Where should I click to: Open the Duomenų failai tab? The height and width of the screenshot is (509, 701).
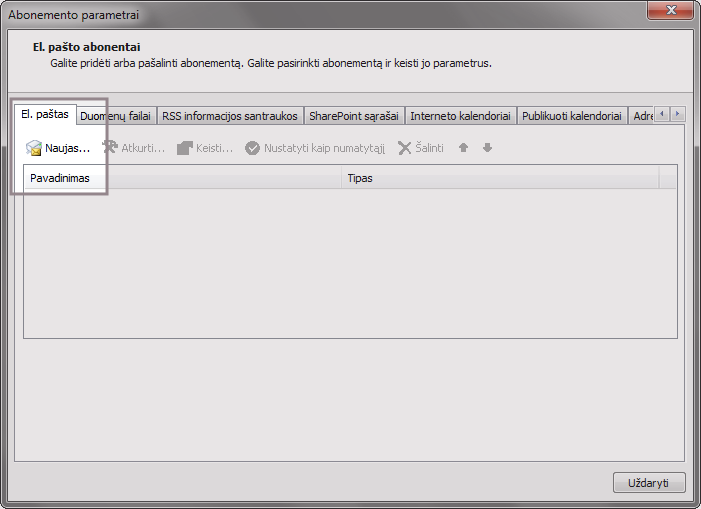(115, 116)
